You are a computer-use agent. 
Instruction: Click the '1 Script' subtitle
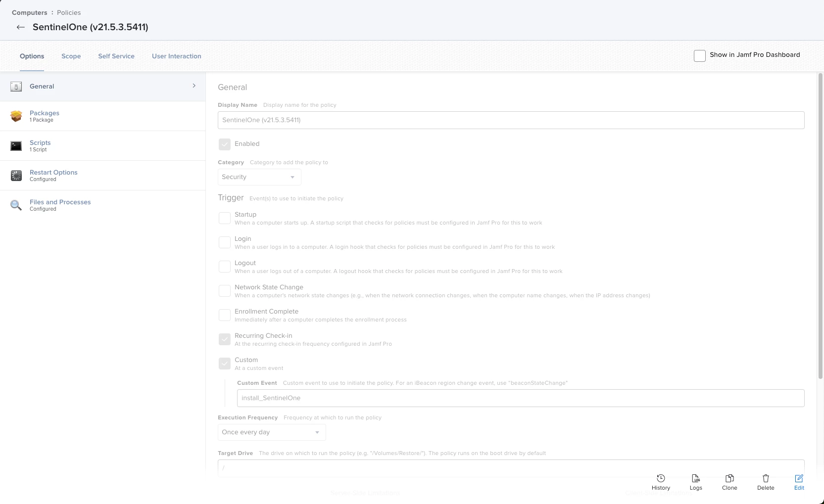(38, 150)
